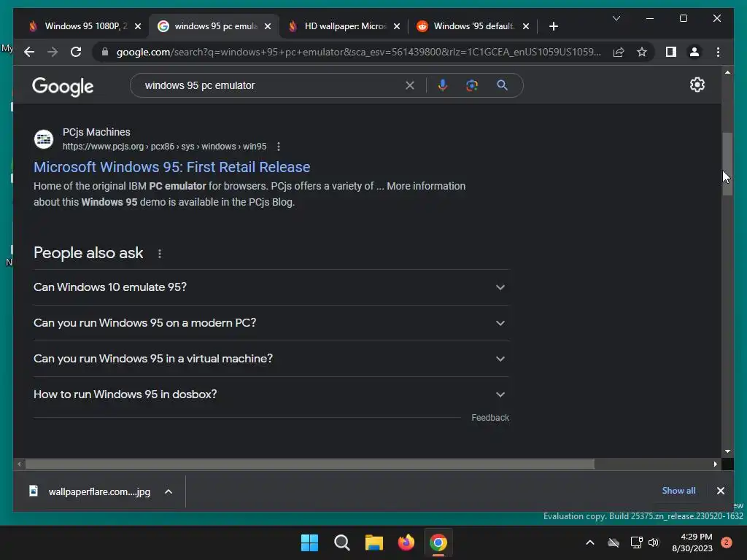This screenshot has height=560, width=747.
Task: Click the scroll up arrow
Action: tap(727, 72)
